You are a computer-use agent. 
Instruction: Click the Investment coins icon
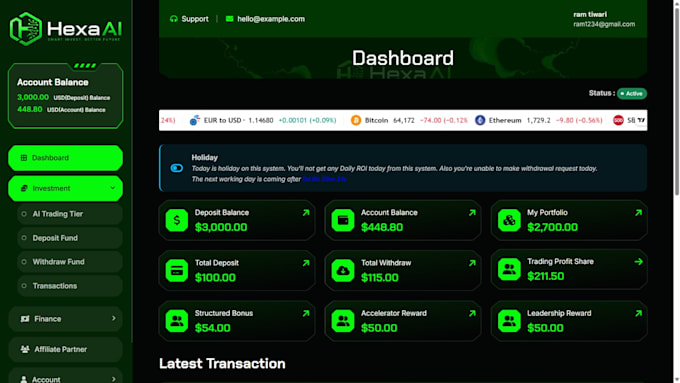24,188
